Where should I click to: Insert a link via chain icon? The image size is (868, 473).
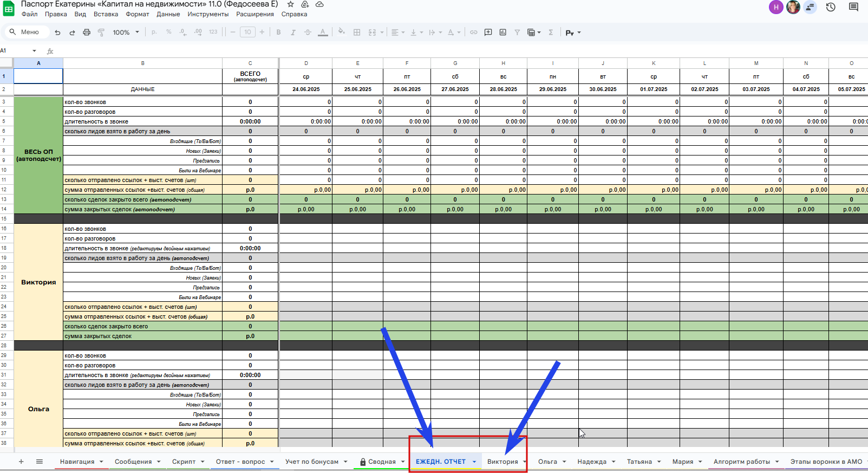pos(474,33)
